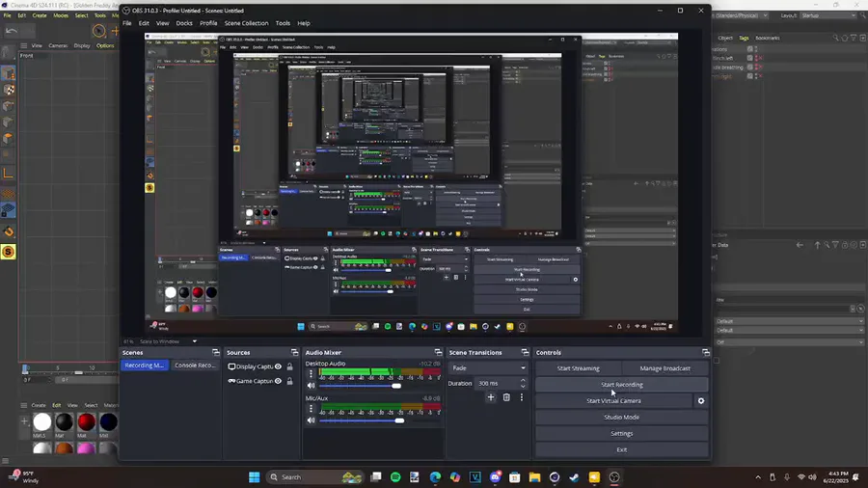This screenshot has height=488, width=868.
Task: Add a new scene transition with plus
Action: [491, 397]
